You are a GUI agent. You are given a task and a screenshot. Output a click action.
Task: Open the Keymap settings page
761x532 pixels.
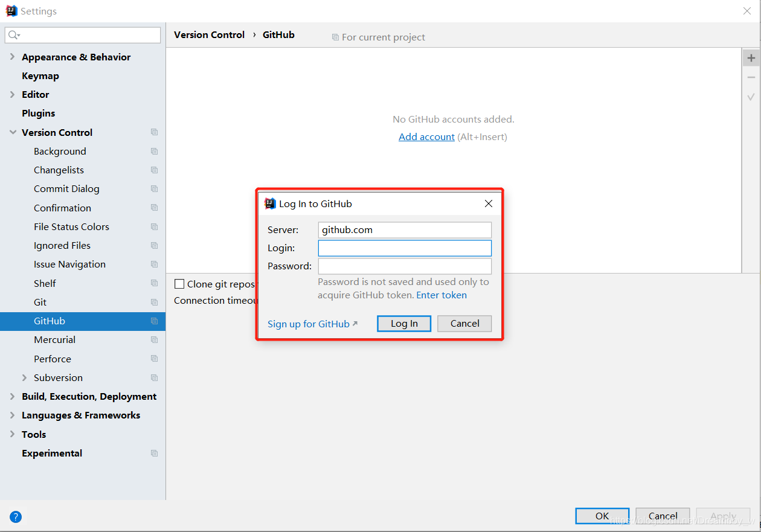pyautogui.click(x=40, y=76)
